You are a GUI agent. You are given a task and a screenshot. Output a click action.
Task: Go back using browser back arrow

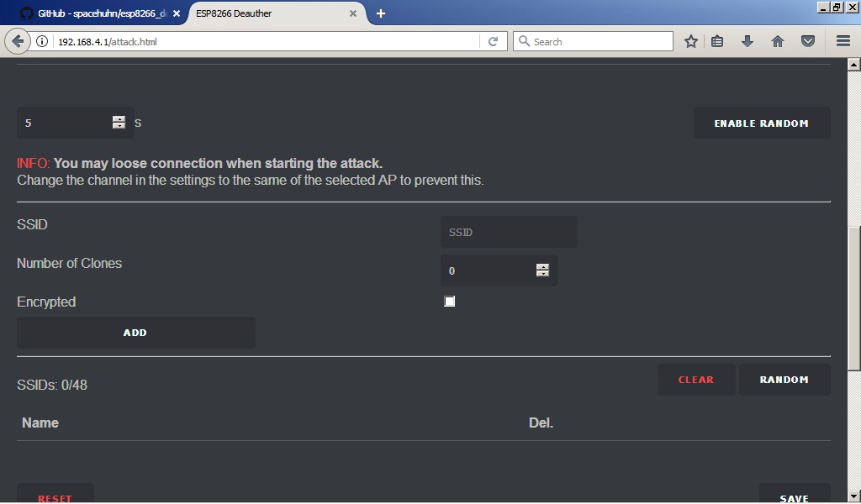(x=18, y=42)
